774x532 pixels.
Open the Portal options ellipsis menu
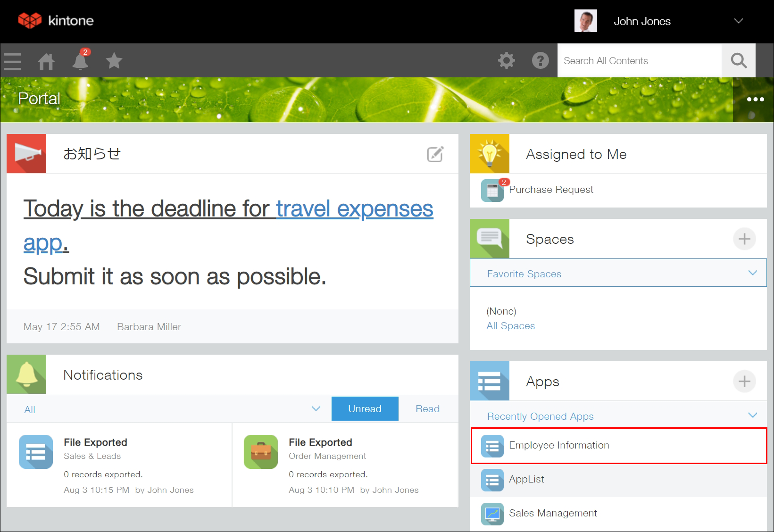755,99
